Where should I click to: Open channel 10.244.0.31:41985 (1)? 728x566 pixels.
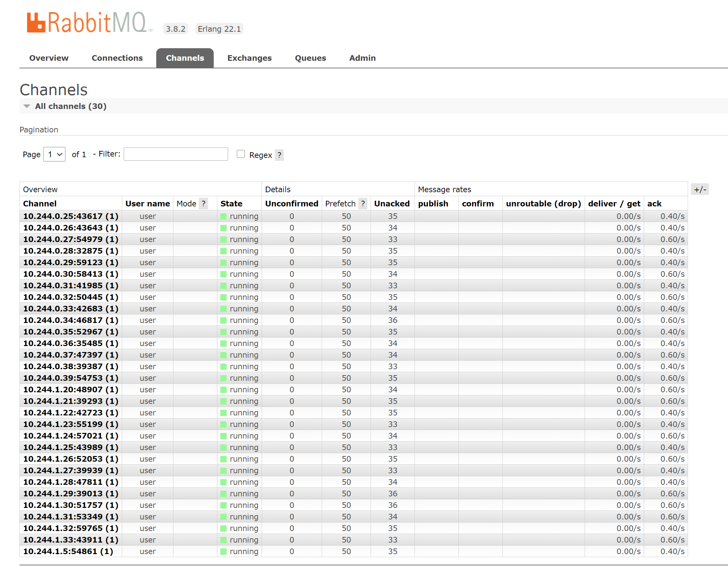click(x=71, y=286)
